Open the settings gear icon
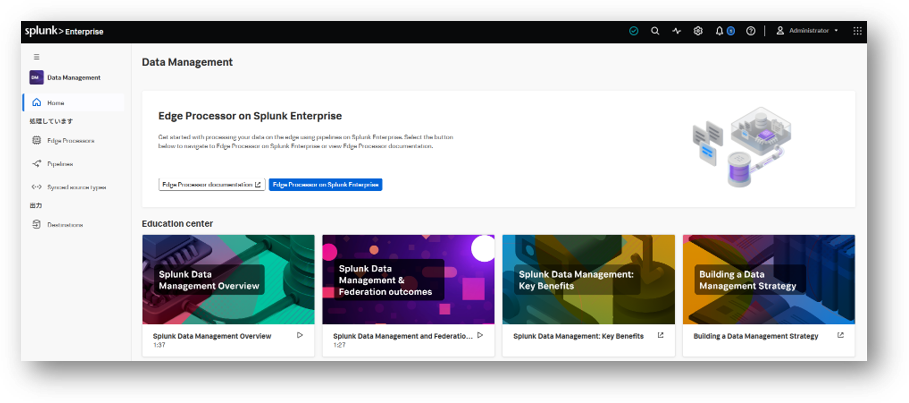Screen dimensions: 909x403 pyautogui.click(x=698, y=31)
